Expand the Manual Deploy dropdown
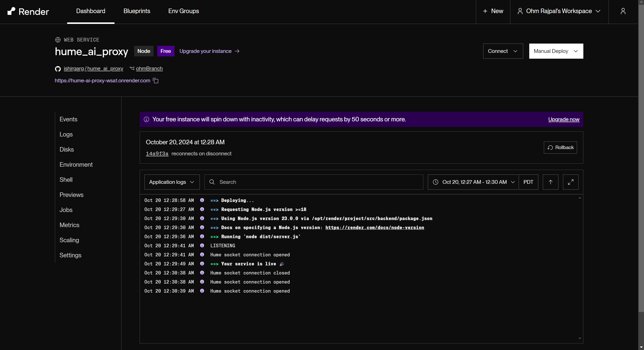 click(556, 51)
